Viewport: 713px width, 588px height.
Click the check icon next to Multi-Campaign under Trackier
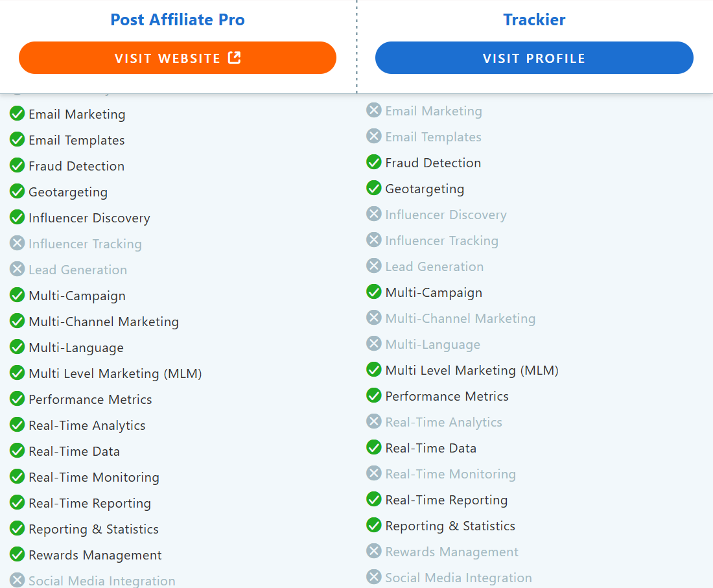pyautogui.click(x=374, y=292)
